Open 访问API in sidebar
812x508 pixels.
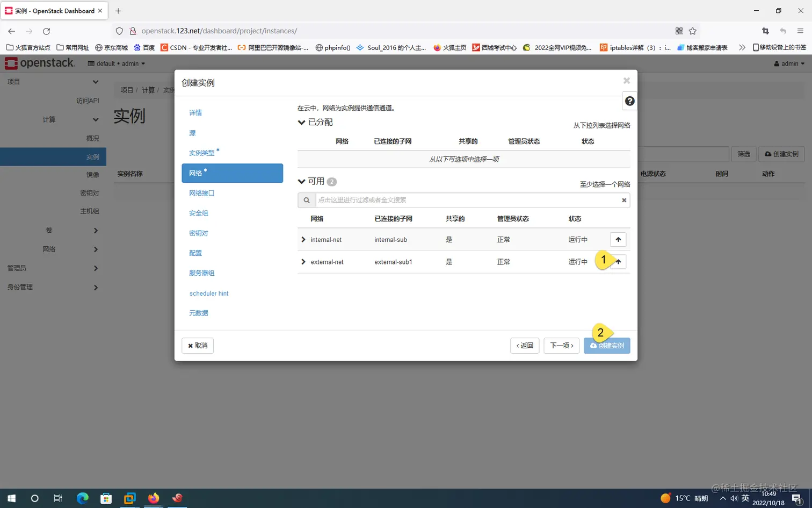[x=88, y=101]
